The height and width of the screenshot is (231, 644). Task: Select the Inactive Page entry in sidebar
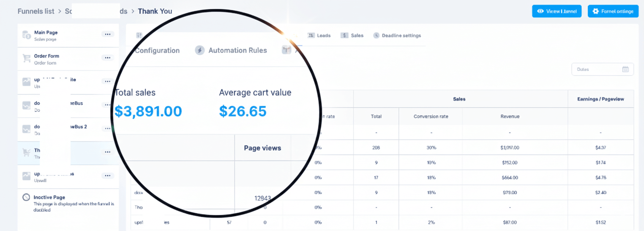coord(68,203)
